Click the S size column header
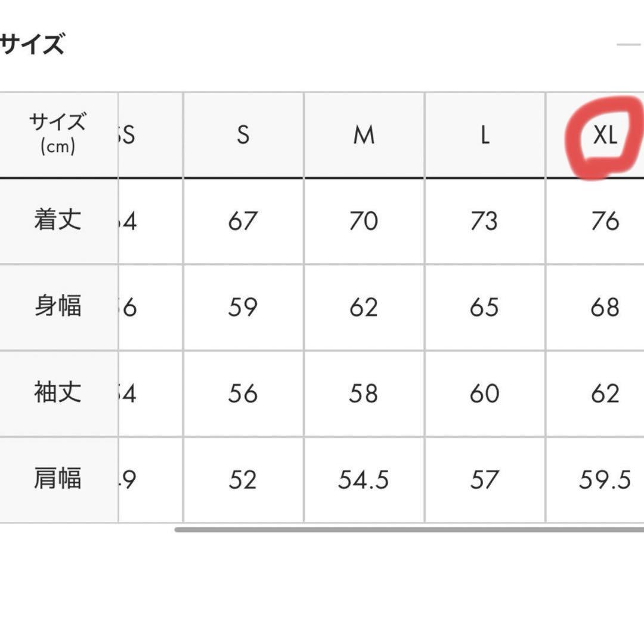Viewport: 644px width, 644px height. [243, 137]
